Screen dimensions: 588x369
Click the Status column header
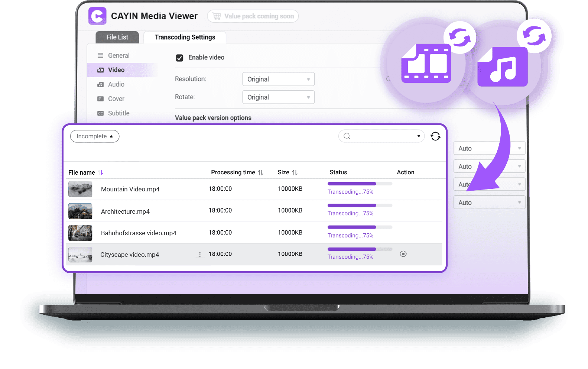(x=338, y=172)
